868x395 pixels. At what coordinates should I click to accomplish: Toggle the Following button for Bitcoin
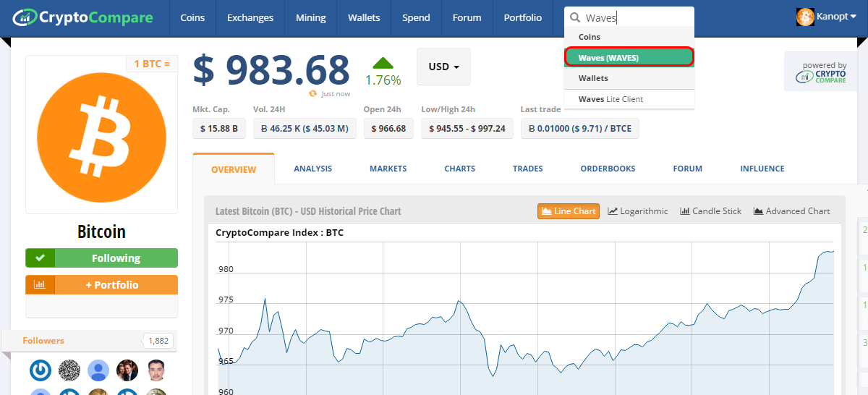click(x=101, y=258)
